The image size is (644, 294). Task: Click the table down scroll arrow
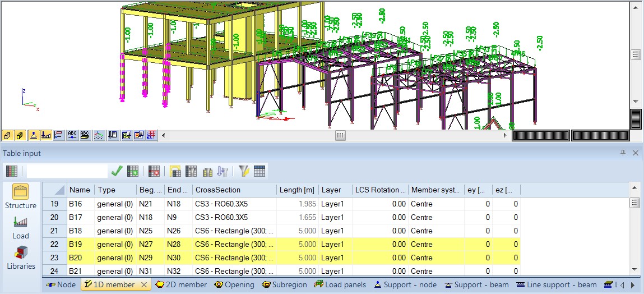click(x=634, y=270)
